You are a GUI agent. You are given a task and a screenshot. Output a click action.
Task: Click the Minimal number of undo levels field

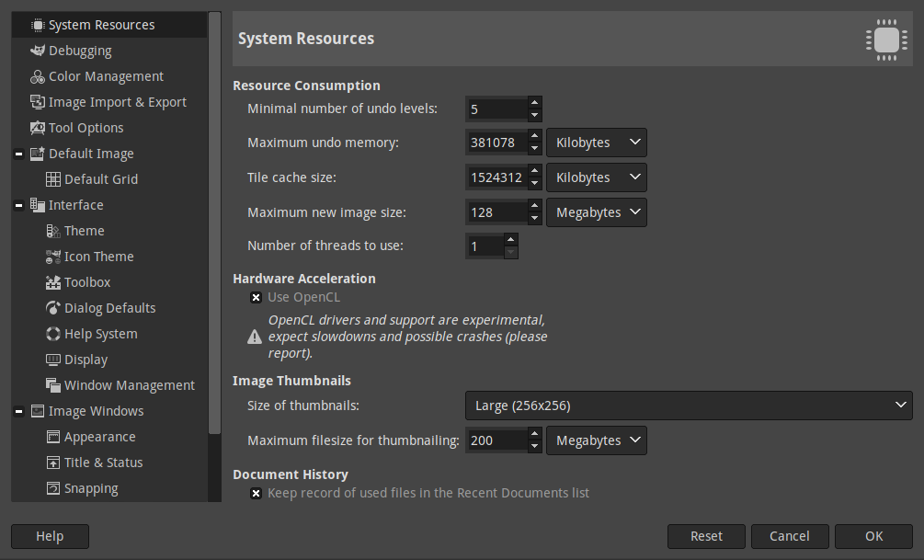click(x=496, y=109)
